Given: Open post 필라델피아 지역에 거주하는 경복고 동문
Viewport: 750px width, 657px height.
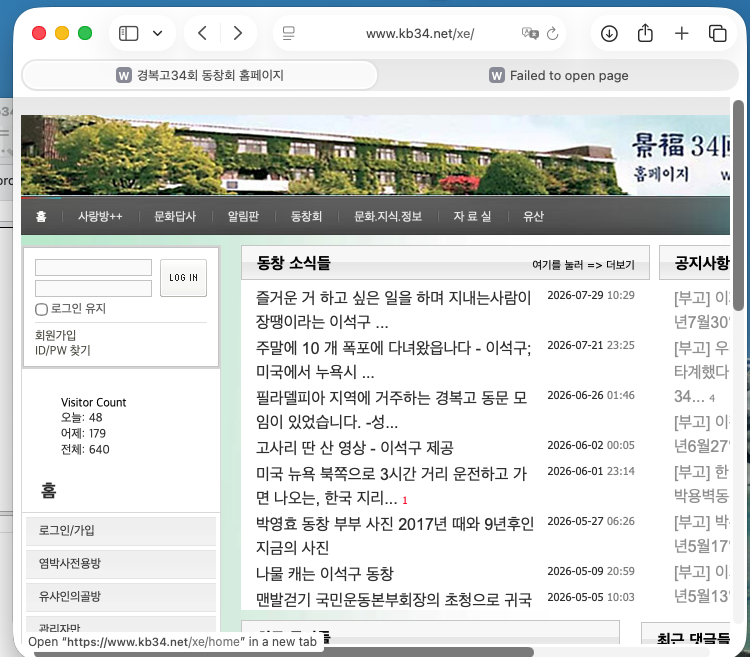Looking at the screenshot, I should [x=391, y=409].
